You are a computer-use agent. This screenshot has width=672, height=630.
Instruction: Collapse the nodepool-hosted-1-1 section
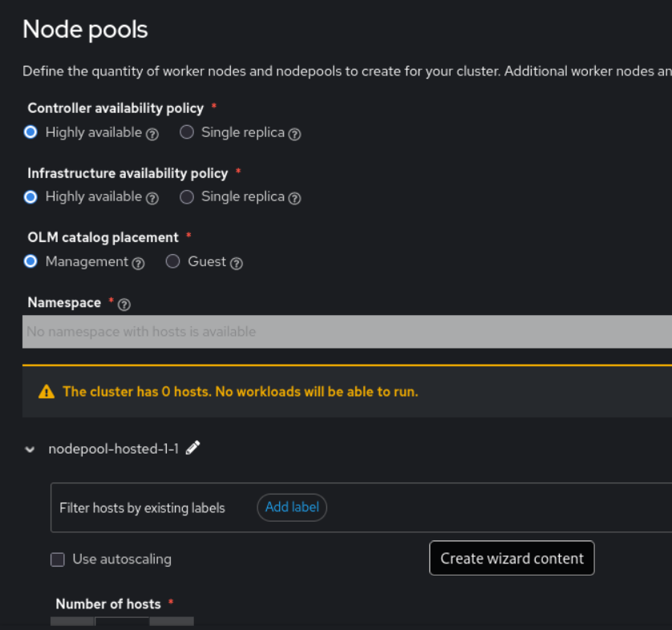tap(30, 450)
